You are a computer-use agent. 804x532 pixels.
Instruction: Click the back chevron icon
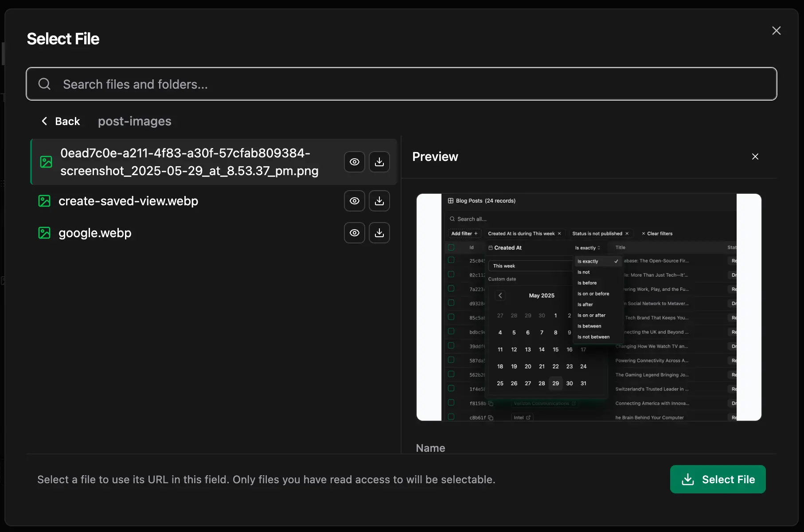pyautogui.click(x=44, y=121)
